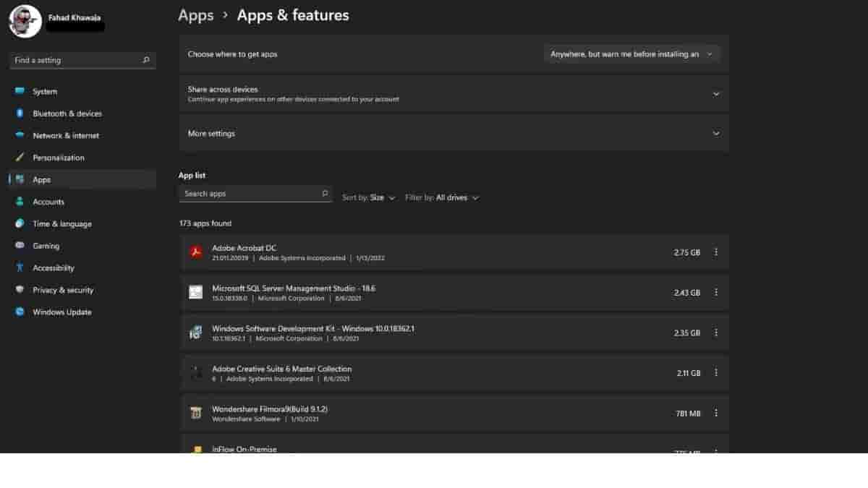Click the Apps breadcrumb link in header
The width and height of the screenshot is (868, 488).
pos(195,15)
